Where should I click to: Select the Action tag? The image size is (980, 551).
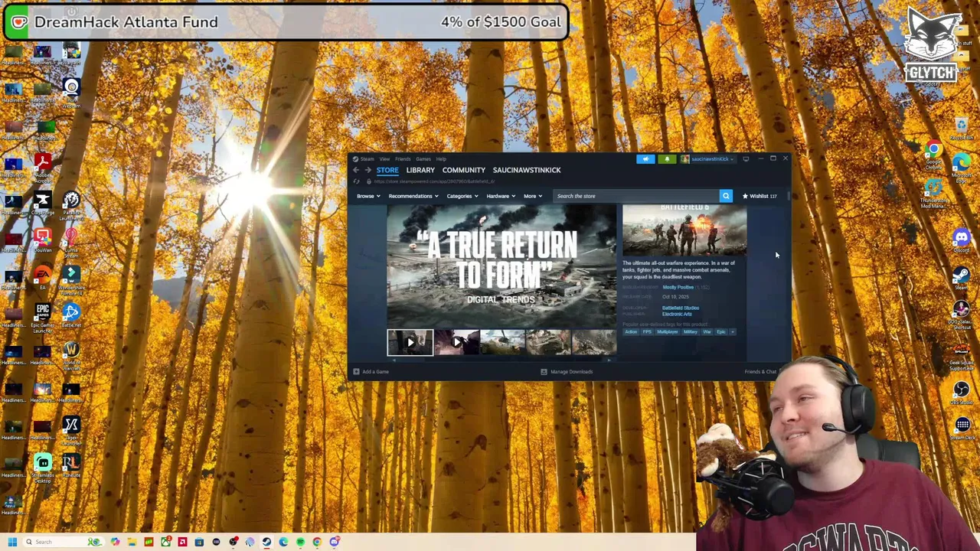631,332
